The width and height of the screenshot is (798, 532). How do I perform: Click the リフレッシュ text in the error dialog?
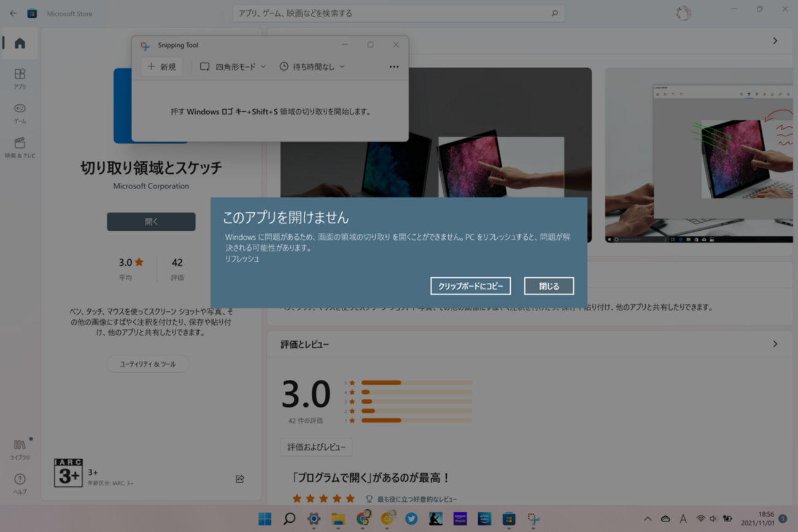pyautogui.click(x=242, y=259)
